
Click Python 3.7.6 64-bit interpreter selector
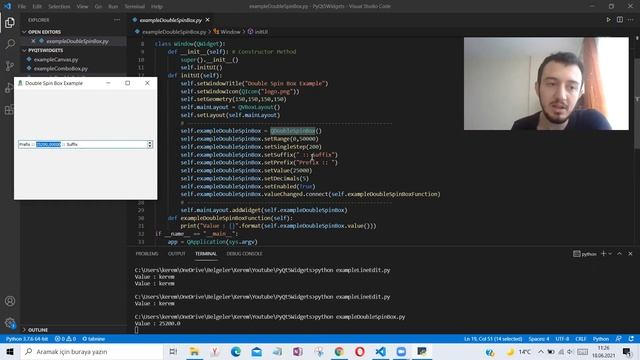tap(27, 339)
